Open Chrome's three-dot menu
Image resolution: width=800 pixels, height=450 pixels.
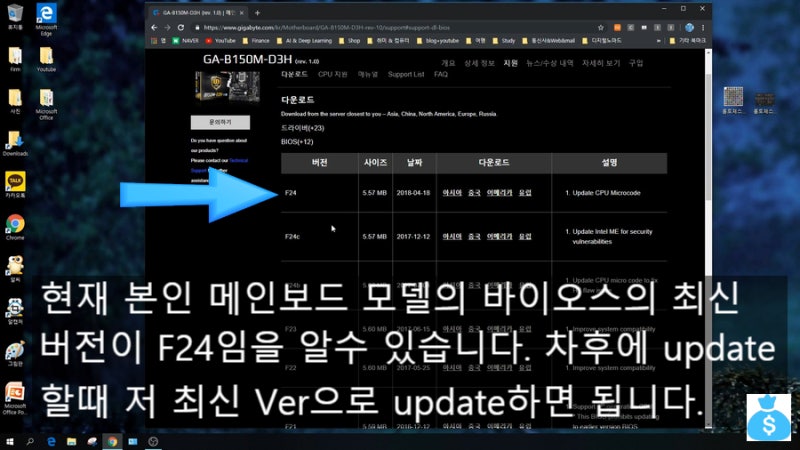pyautogui.click(x=703, y=28)
